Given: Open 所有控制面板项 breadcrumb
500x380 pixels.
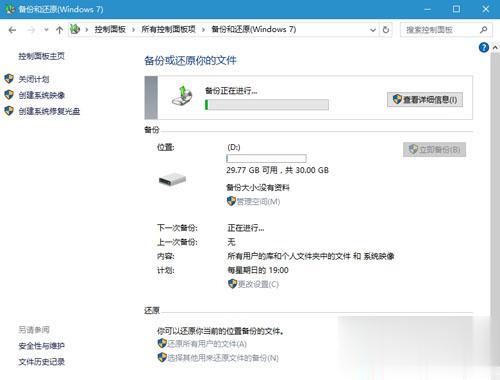Looking at the screenshot, I should (168, 29).
